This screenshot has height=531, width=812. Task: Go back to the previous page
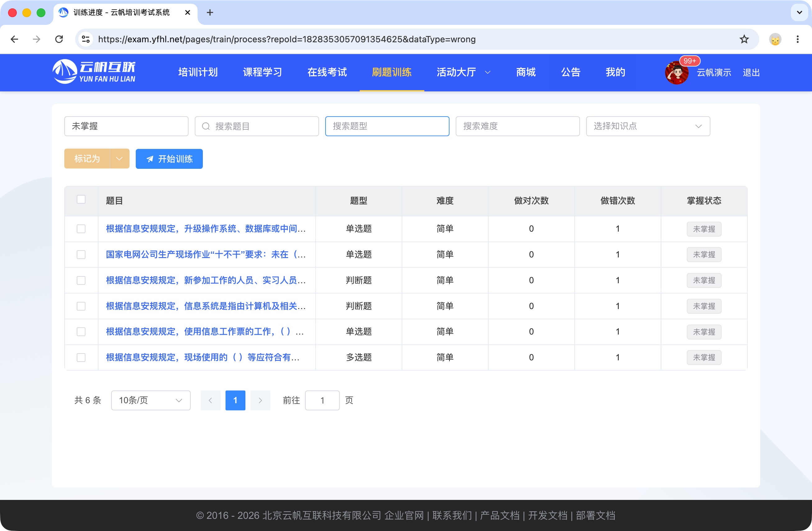[14, 39]
